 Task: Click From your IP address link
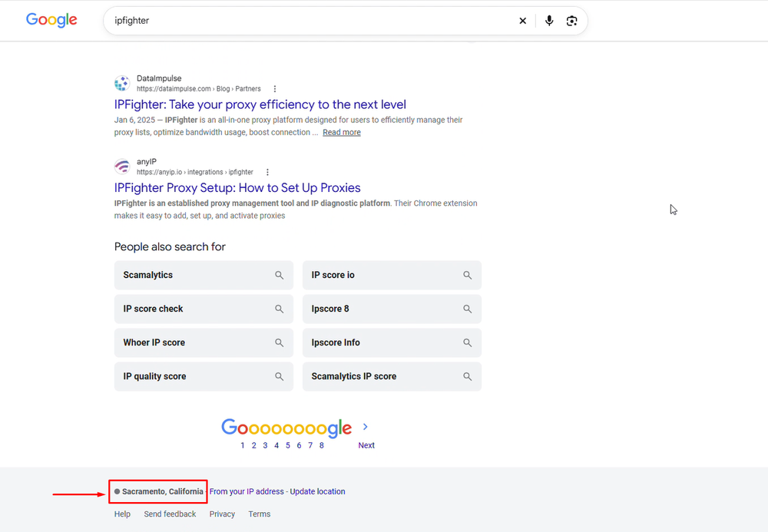click(247, 491)
